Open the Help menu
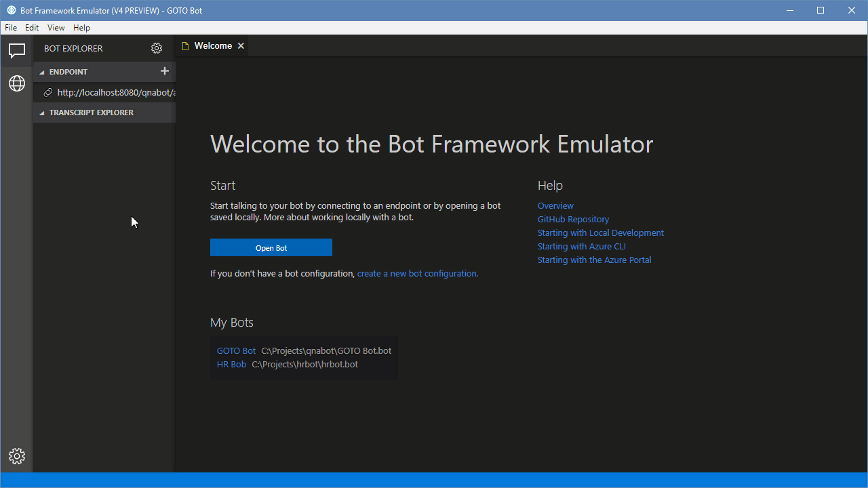 click(x=81, y=28)
